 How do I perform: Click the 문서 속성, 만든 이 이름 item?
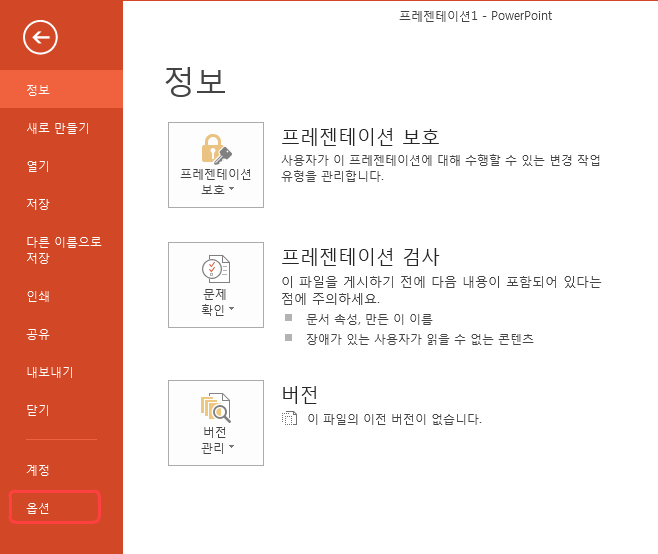pyautogui.click(x=369, y=319)
